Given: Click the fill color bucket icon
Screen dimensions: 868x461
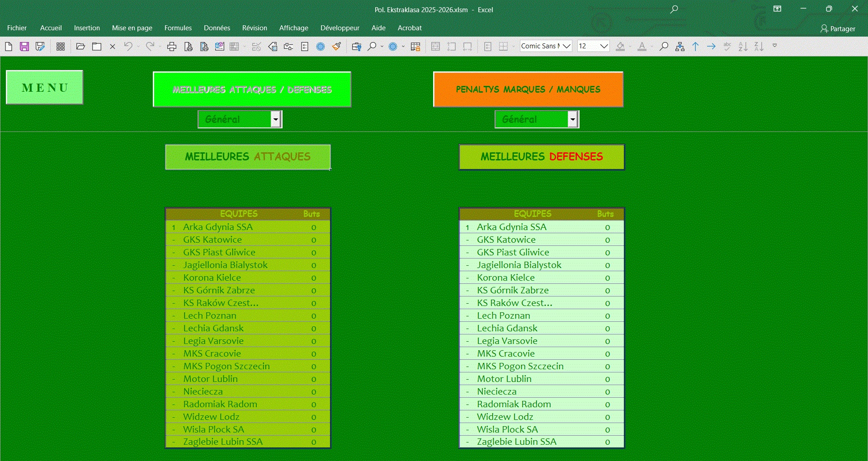Looking at the screenshot, I should click(620, 47).
